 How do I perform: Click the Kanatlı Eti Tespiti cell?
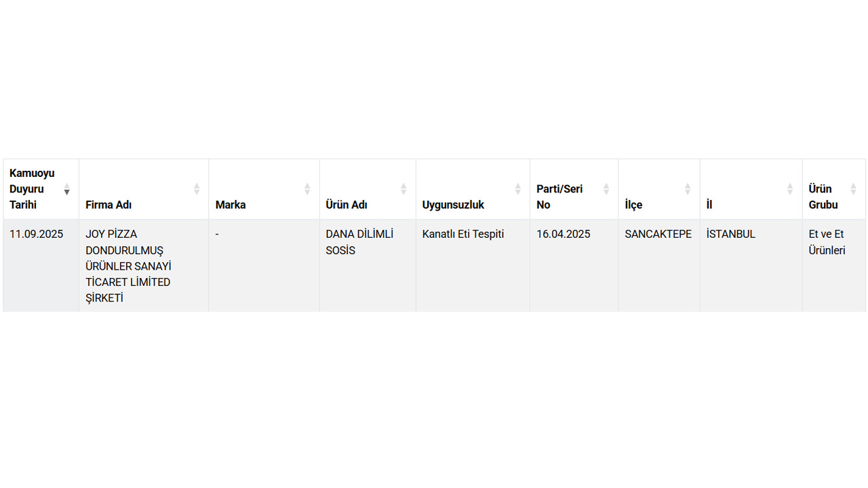(x=463, y=235)
